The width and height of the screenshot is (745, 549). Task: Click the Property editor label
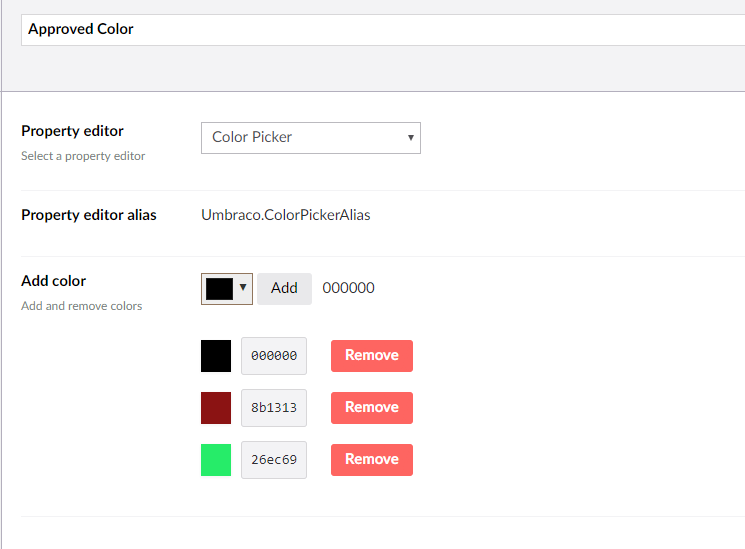[72, 131]
